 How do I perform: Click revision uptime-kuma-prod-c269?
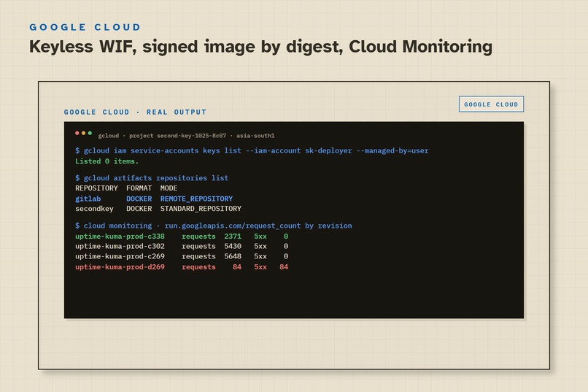pos(120,256)
